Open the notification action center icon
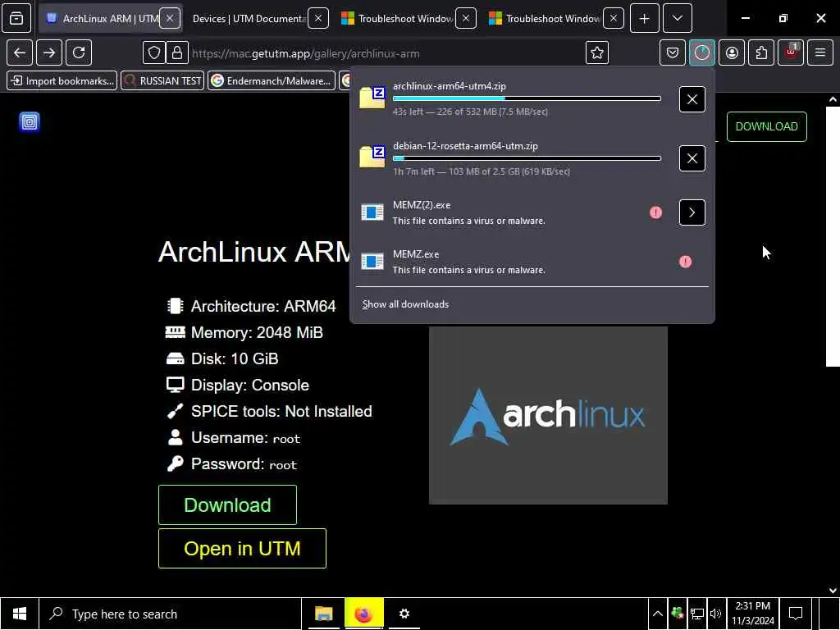 (796, 614)
